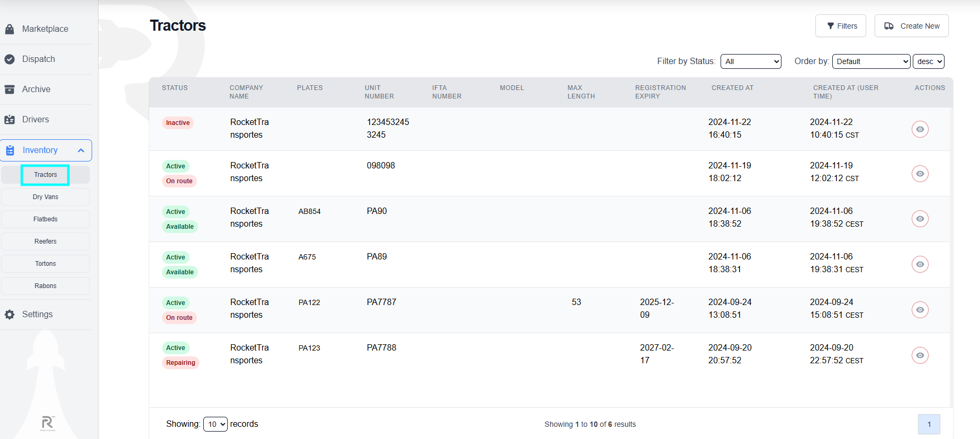Click the Unit Number column header

(x=379, y=92)
